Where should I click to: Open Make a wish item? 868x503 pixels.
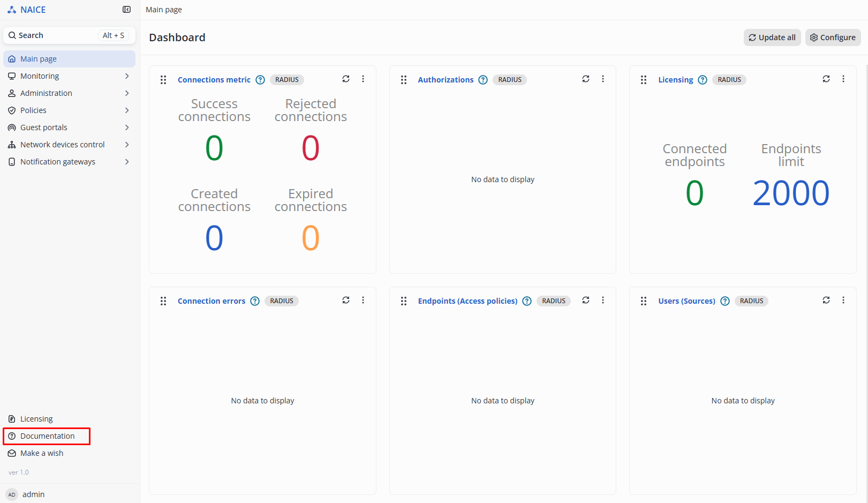(x=41, y=453)
